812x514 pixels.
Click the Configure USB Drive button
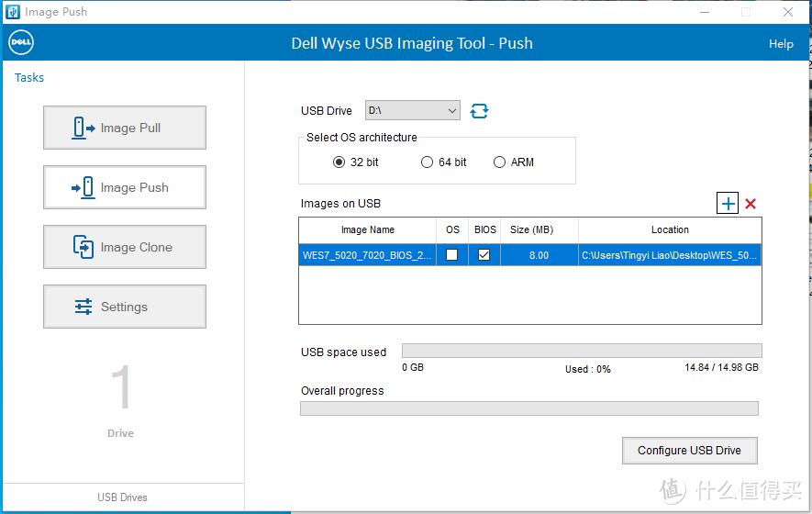point(689,450)
